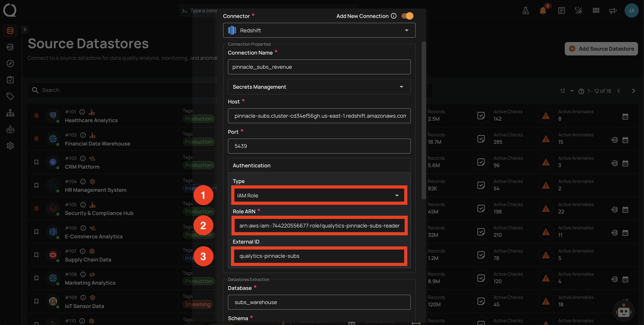The width and height of the screenshot is (644, 325).
Task: Click anomaly warning icon on 22 row
Action: click(546, 208)
